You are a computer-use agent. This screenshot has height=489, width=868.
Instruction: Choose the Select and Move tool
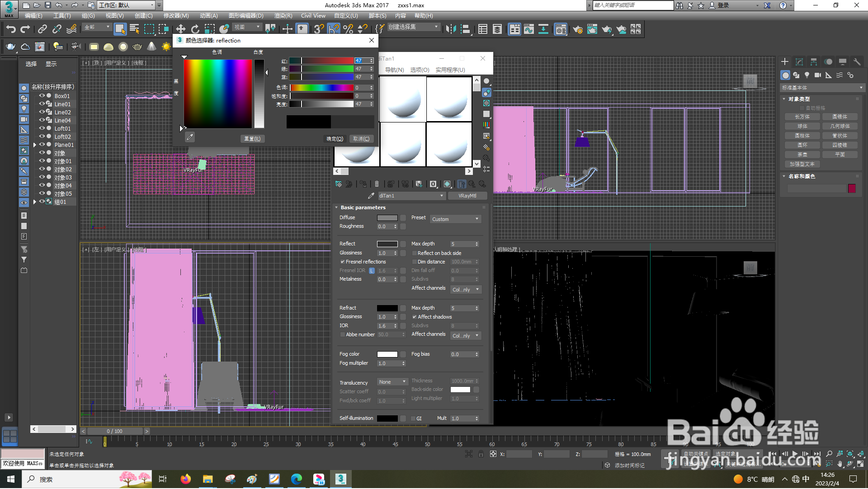click(180, 29)
